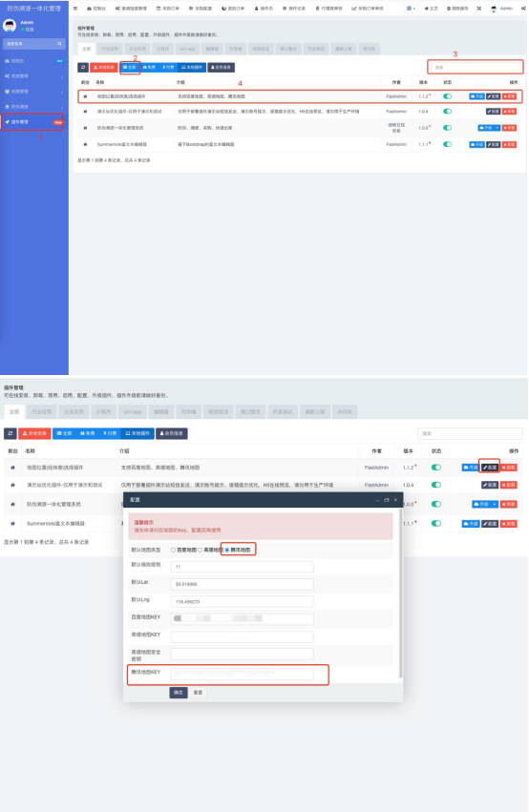
Task: Click the 配置 dialog vertical scrollbar
Action: pyautogui.click(x=400, y=593)
